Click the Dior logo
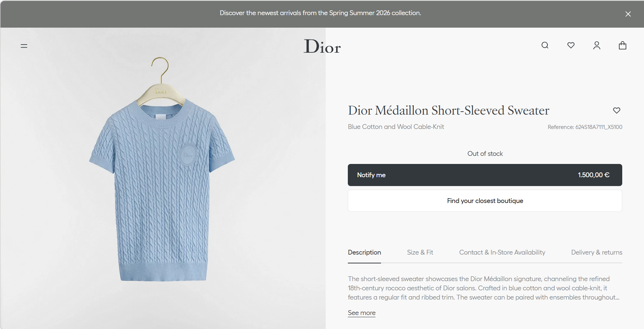 click(322, 46)
